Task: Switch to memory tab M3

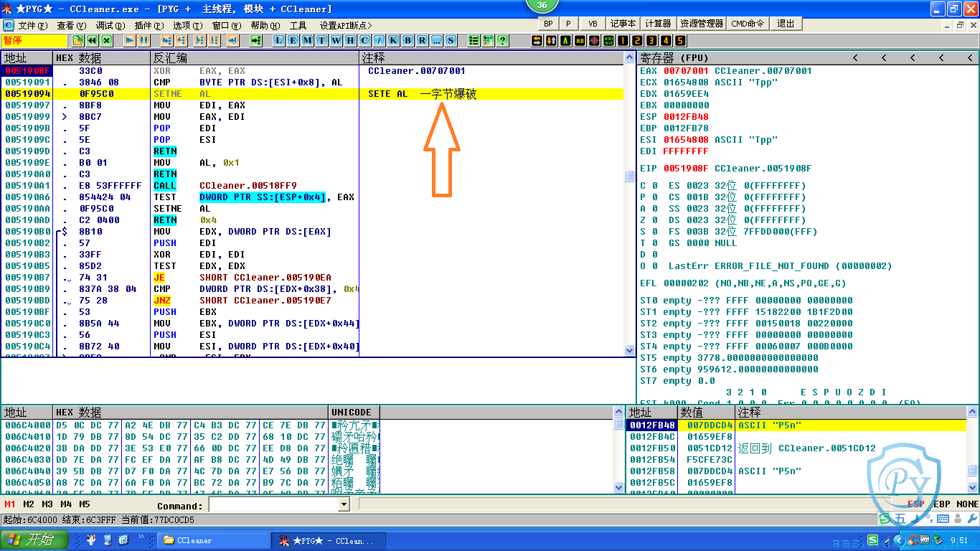Action: 47,504
